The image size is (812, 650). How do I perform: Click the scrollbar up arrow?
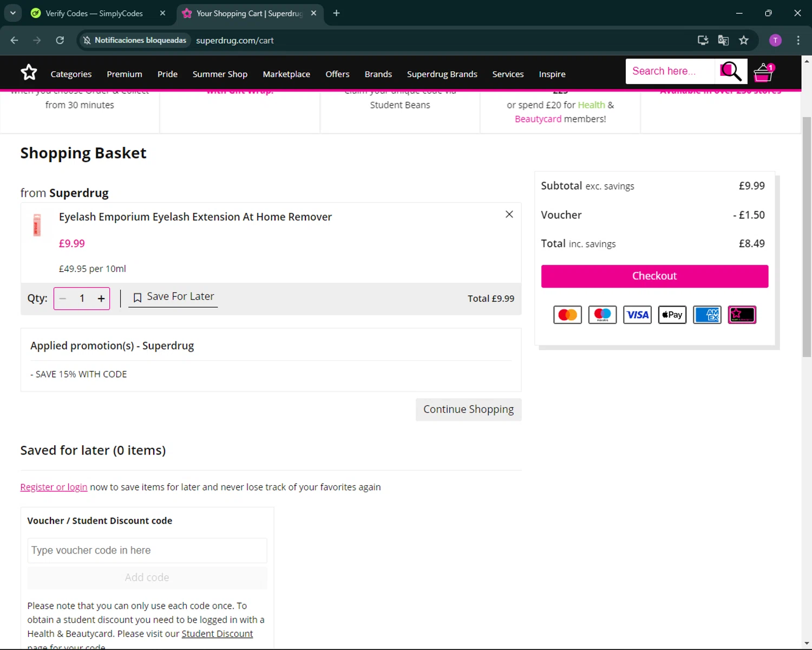(x=807, y=61)
